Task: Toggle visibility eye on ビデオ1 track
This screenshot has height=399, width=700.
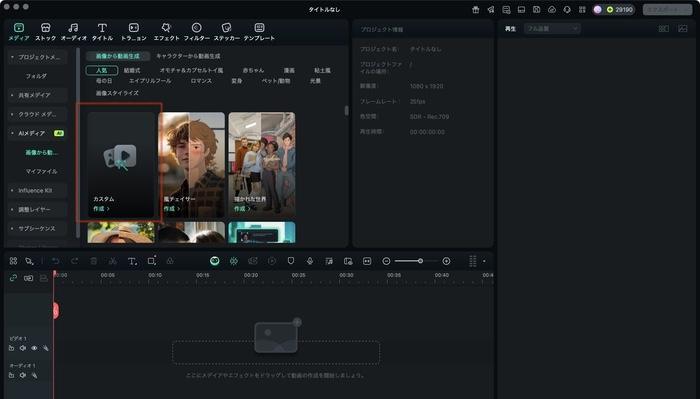Action: (34, 348)
